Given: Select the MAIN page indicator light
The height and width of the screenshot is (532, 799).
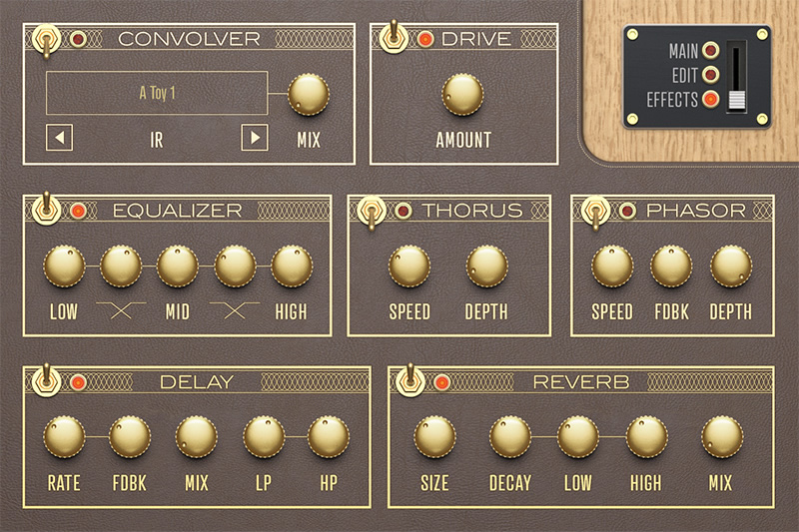Looking at the screenshot, I should point(711,50).
